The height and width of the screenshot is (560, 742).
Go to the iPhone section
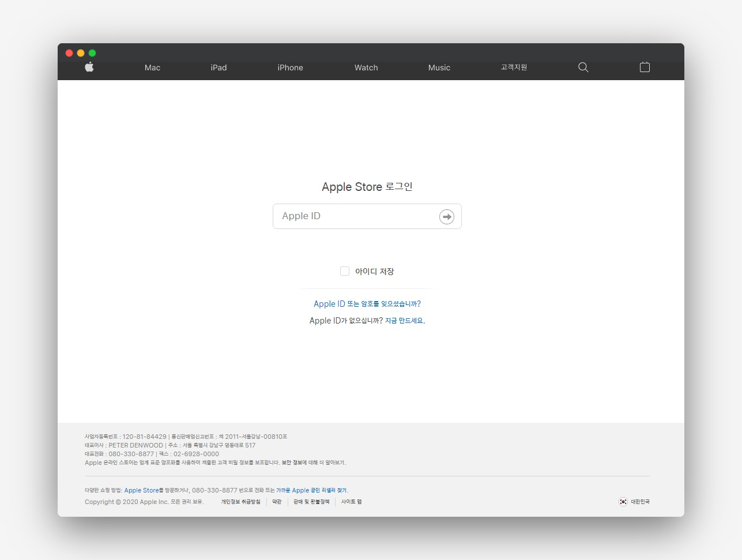point(291,67)
